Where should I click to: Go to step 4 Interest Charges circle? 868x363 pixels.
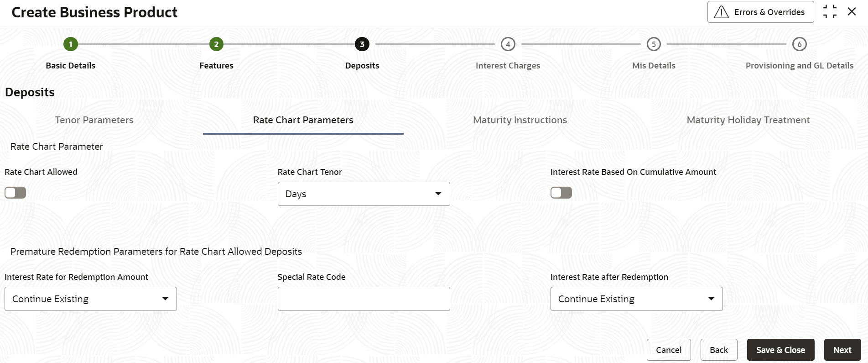508,44
